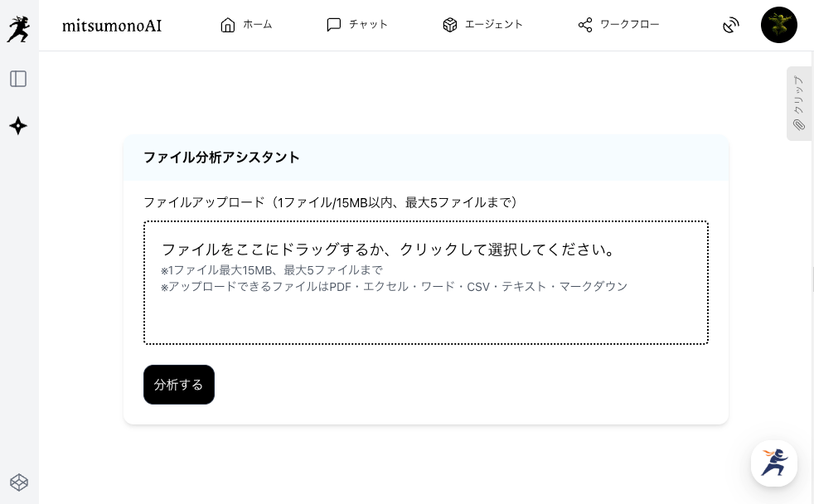Go to the ホーム menu label

click(257, 25)
